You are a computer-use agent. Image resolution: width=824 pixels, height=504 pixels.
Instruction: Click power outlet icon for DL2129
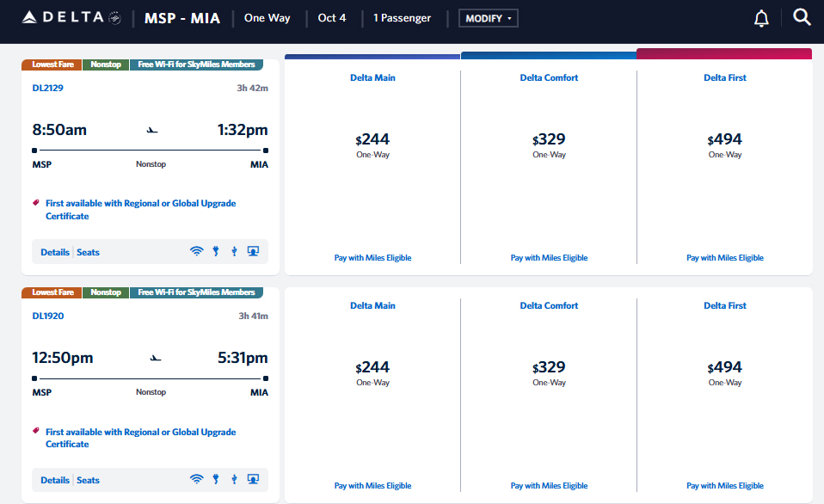click(215, 251)
